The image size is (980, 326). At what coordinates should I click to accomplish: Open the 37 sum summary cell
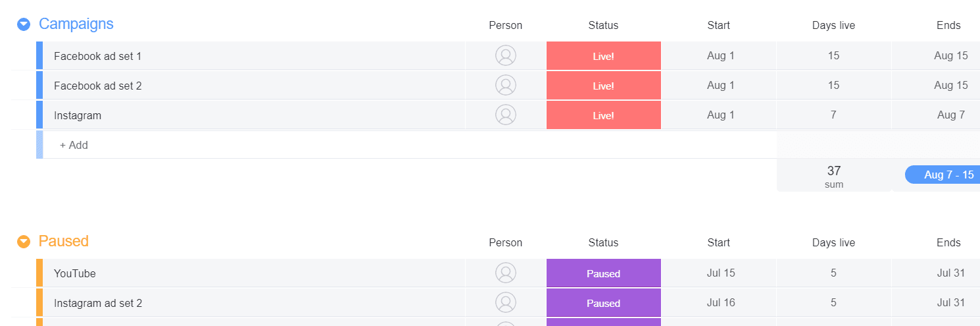point(834,176)
